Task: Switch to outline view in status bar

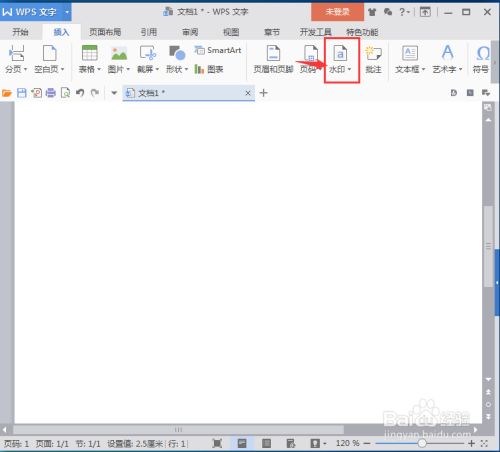Action: pyautogui.click(x=266, y=443)
